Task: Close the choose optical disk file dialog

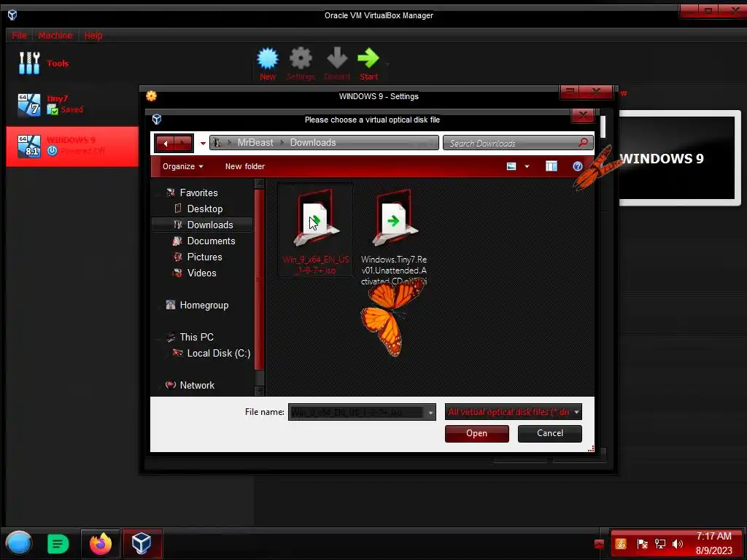Action: click(582, 116)
